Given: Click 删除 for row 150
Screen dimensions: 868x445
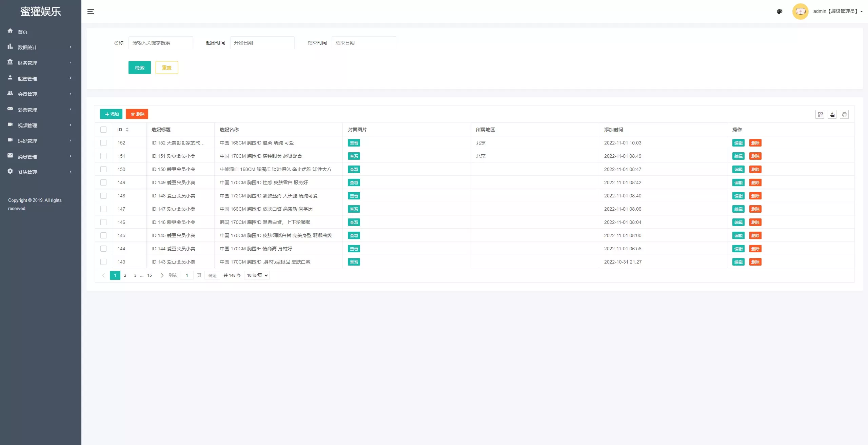Looking at the screenshot, I should 755,169.
